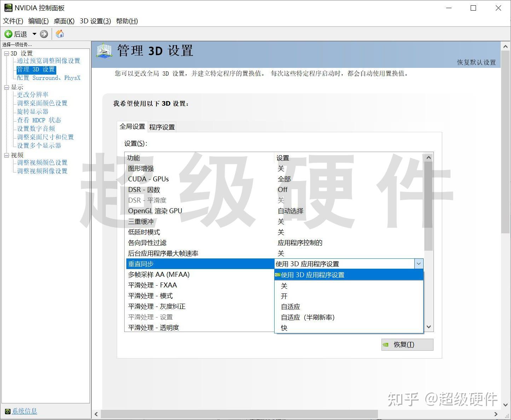This screenshot has height=420, width=511.
Task: Choose 快 option in dropdown list
Action: (x=349, y=328)
